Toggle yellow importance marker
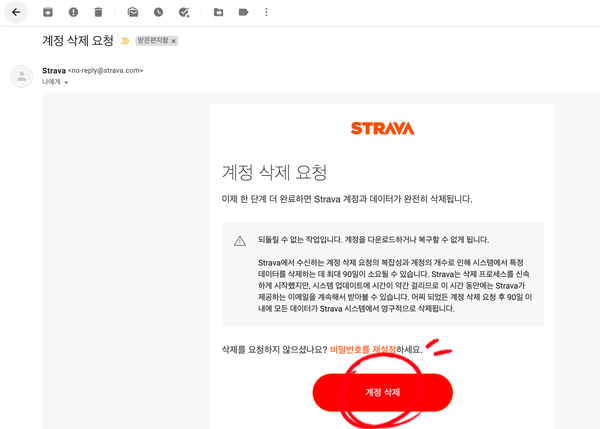Screen dimensions: 600x429 point(125,41)
